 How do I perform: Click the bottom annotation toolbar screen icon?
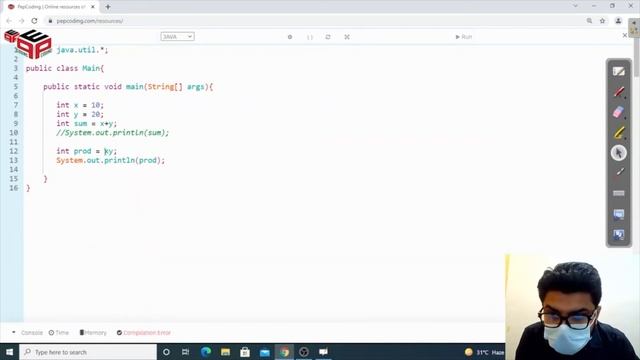tap(618, 235)
